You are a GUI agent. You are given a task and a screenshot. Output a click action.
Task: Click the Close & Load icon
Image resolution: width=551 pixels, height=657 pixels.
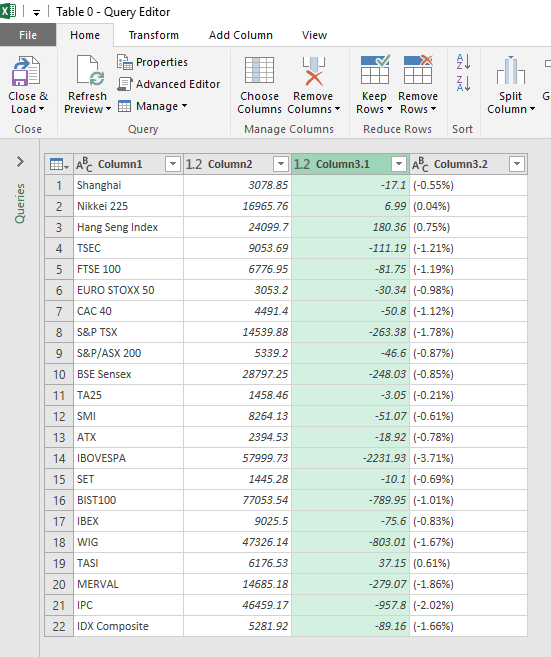pos(26,71)
